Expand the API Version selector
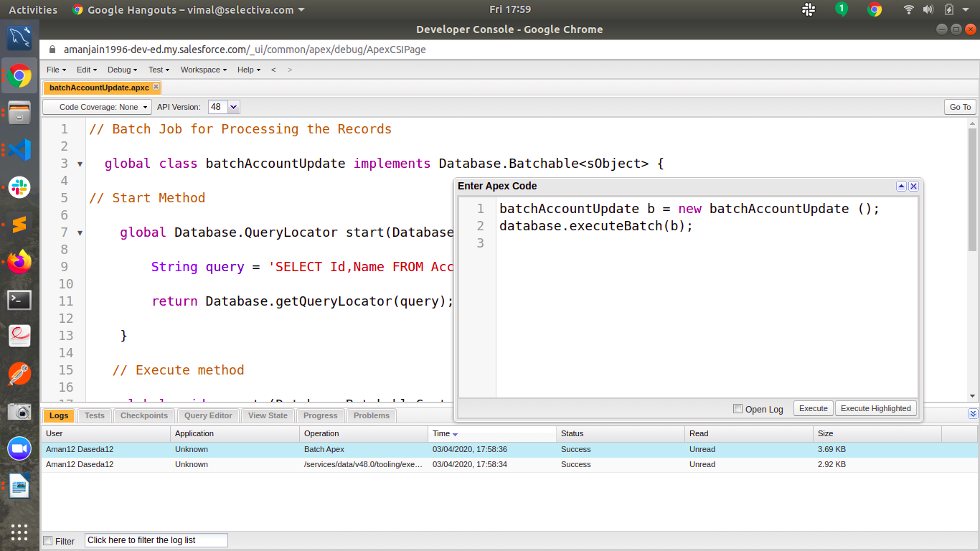980x551 pixels. click(x=233, y=107)
